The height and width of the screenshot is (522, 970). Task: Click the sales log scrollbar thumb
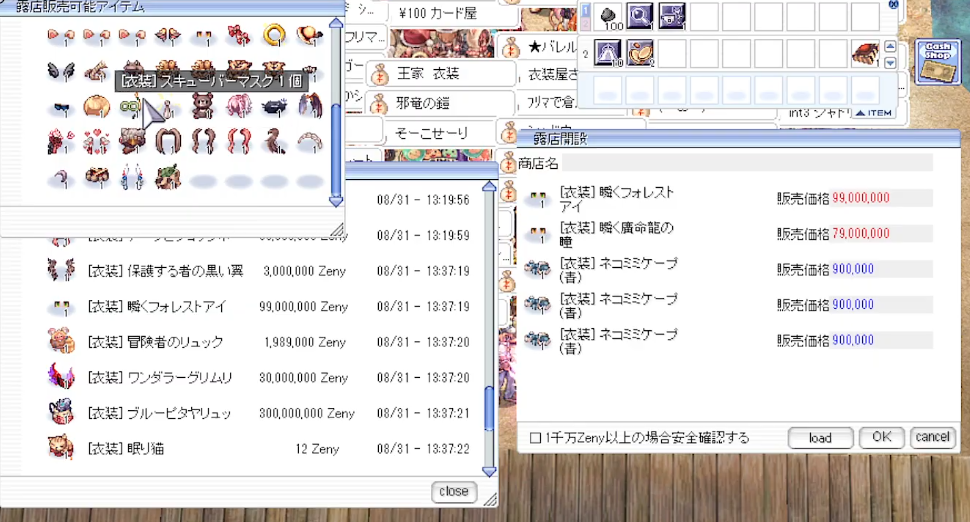click(x=489, y=408)
